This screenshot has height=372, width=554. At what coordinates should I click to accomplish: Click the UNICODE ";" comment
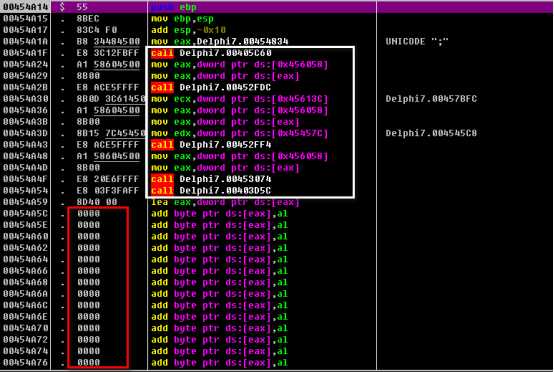click(417, 41)
